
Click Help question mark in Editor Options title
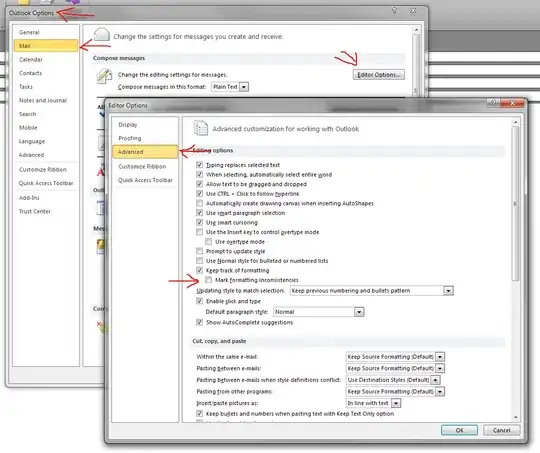493,103
